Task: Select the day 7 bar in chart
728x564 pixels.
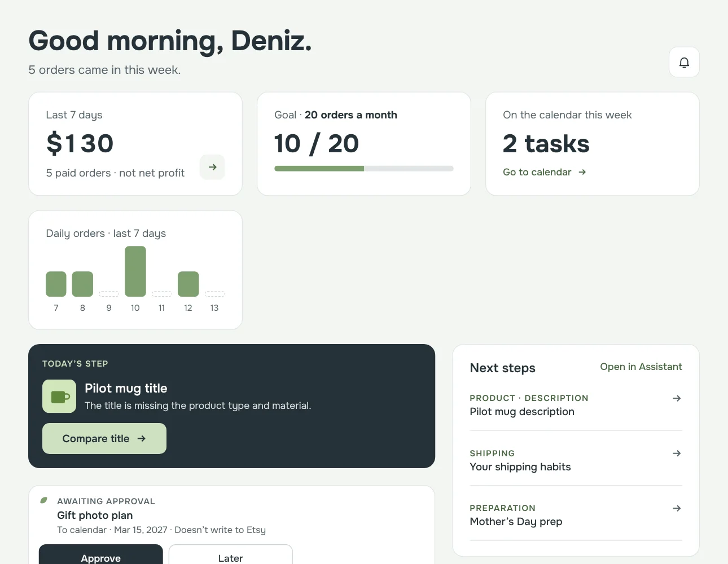Action: coord(56,284)
